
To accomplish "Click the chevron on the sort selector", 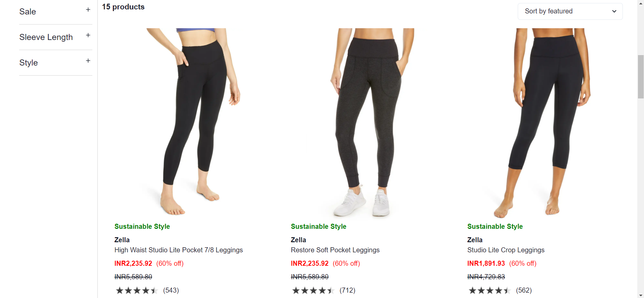I will coord(614,11).
